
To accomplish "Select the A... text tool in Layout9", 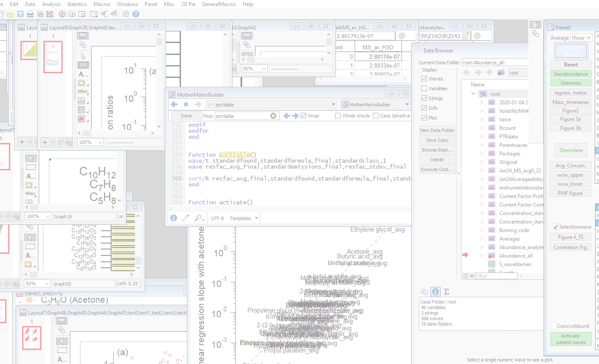I will [83, 74].
